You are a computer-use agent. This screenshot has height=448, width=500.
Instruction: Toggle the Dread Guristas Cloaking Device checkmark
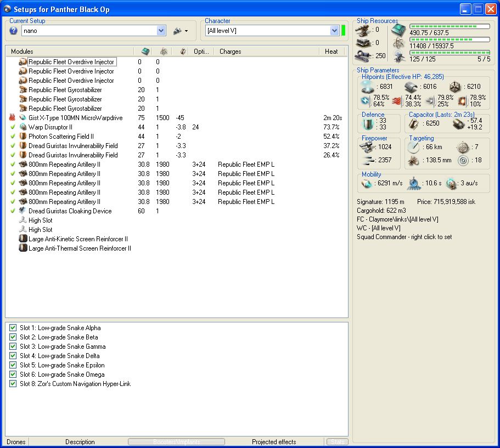13,211
